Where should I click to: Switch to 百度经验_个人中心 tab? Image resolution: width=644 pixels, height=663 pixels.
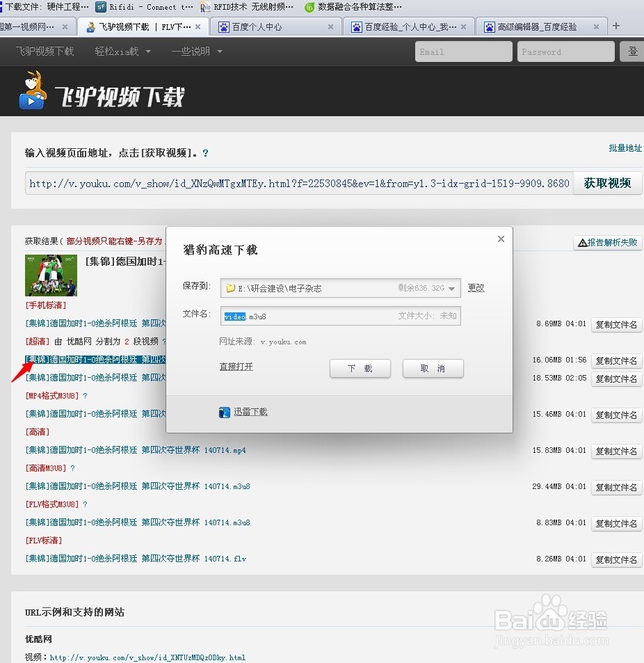click(409, 26)
